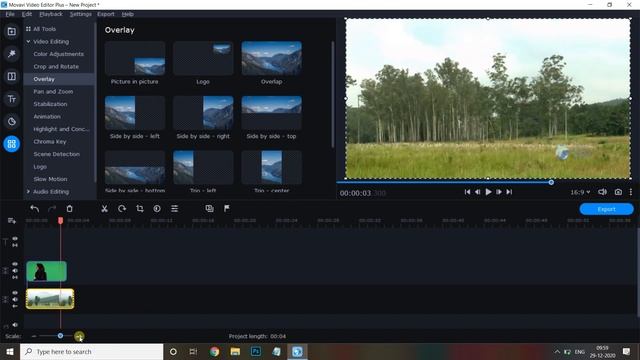
Task: Choose Side by side - right thumbnail
Action: pos(203,113)
